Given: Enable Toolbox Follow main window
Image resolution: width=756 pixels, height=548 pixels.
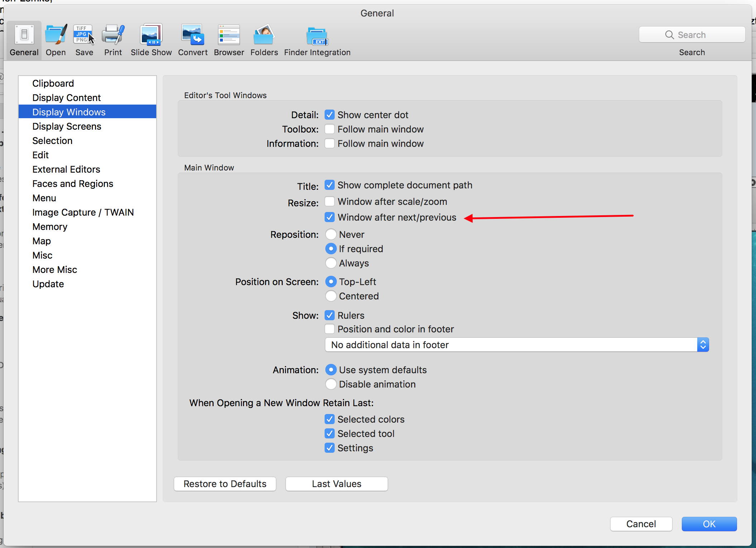Looking at the screenshot, I should (x=330, y=129).
